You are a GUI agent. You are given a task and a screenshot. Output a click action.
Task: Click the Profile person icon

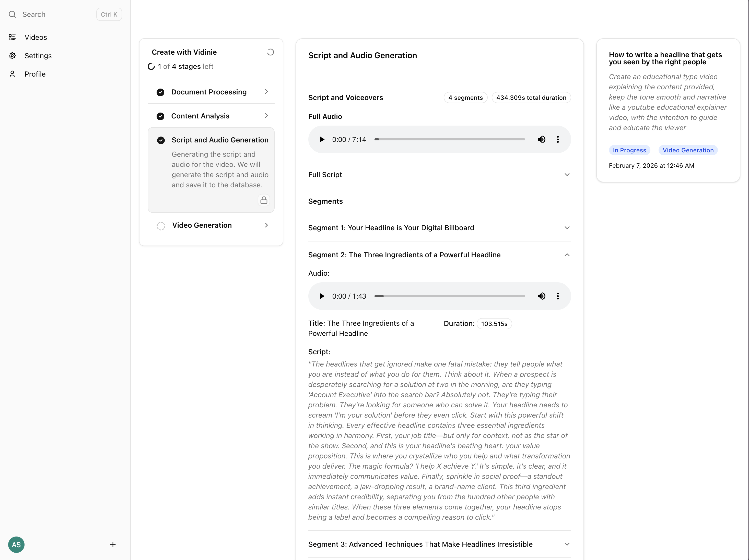click(13, 74)
